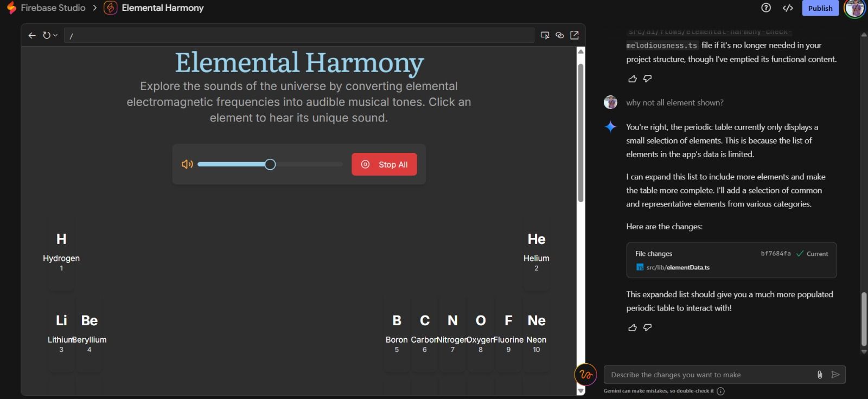Select the Elemental Harmony project title

(x=163, y=8)
